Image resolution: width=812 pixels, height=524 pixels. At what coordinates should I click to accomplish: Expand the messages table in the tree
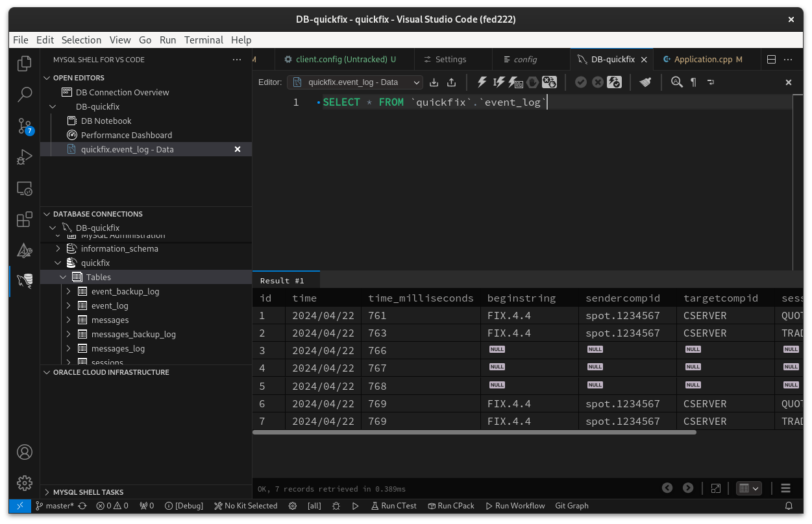68,320
